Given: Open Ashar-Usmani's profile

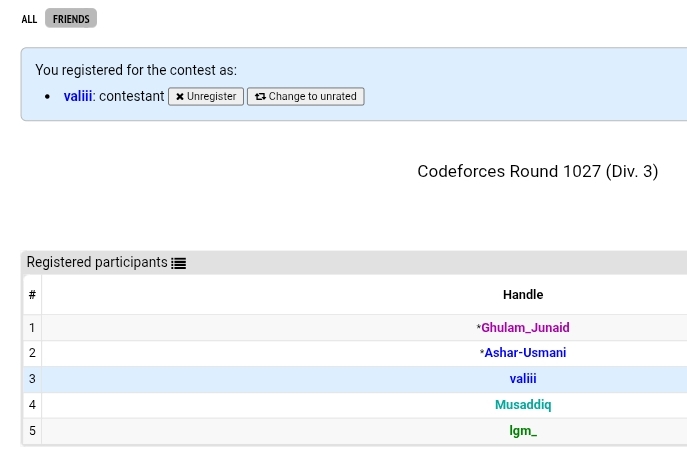Looking at the screenshot, I should [525, 353].
